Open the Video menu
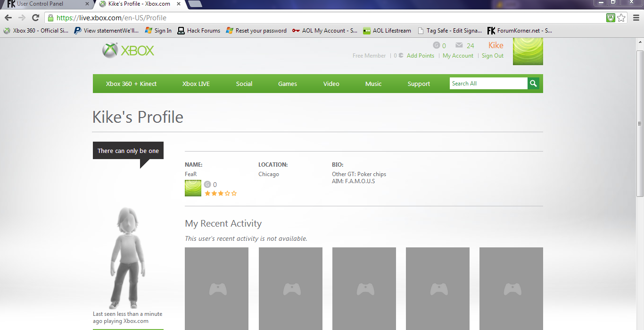Screen dimensions: 644x330 click(x=331, y=84)
